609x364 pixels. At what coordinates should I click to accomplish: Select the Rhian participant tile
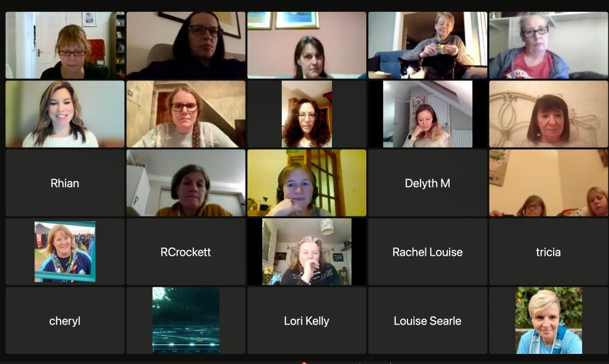click(x=65, y=183)
